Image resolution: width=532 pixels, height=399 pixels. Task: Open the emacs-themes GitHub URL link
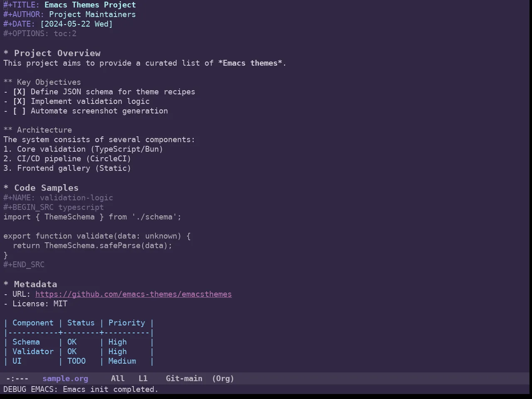point(133,294)
